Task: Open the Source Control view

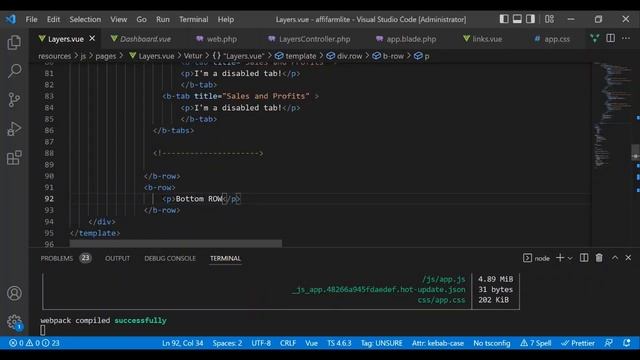Action: coord(14,100)
